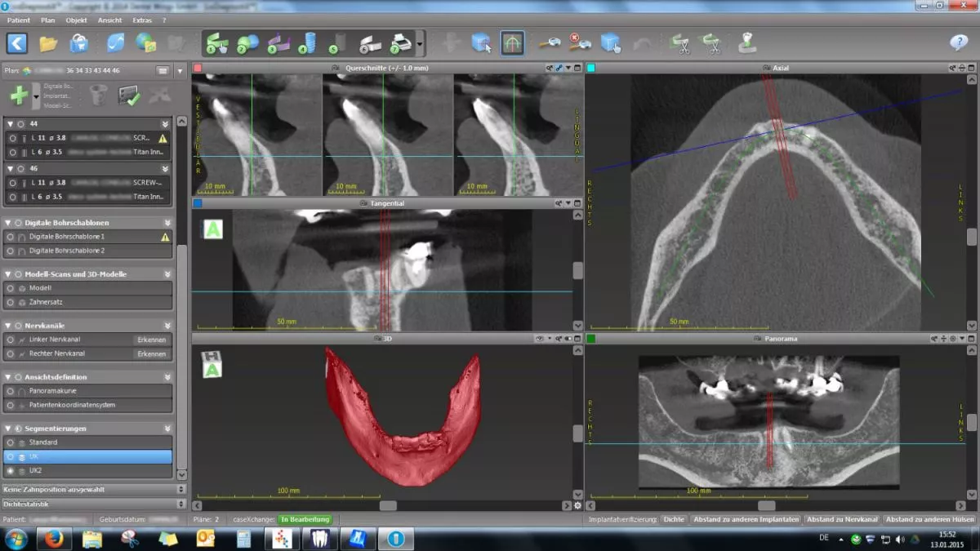Open the workflow steps dropdown arrow

coord(420,43)
